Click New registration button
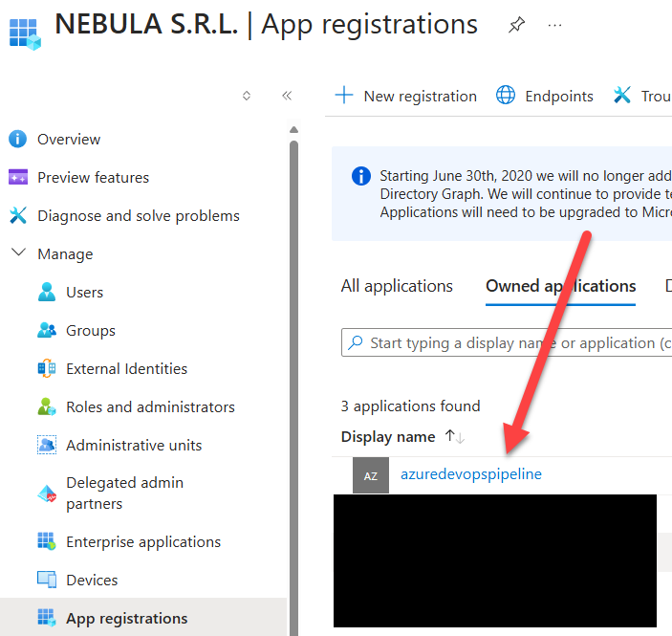Screen dimensions: 672x636 click(x=405, y=96)
